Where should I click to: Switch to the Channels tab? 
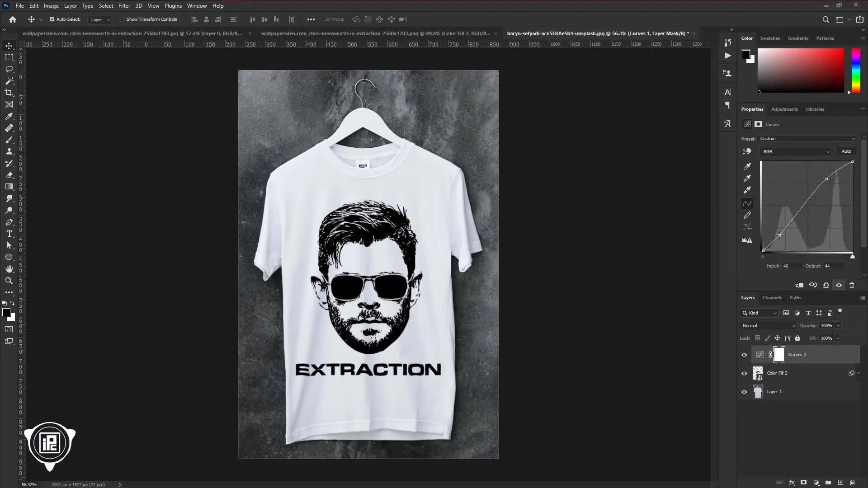point(772,298)
